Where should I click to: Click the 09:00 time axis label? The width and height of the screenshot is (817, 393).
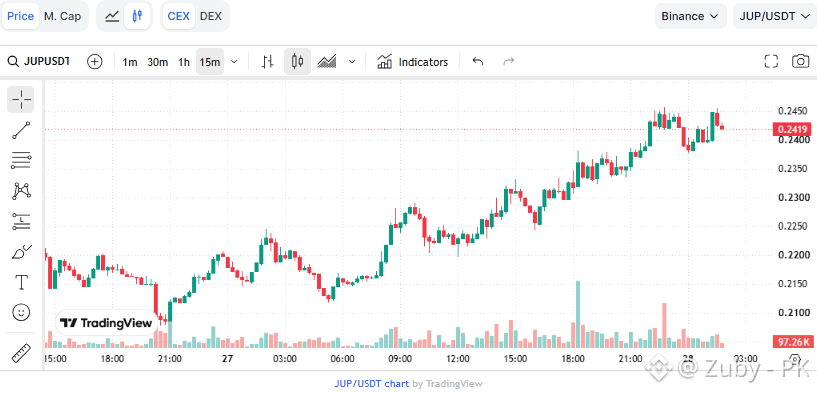tap(400, 359)
